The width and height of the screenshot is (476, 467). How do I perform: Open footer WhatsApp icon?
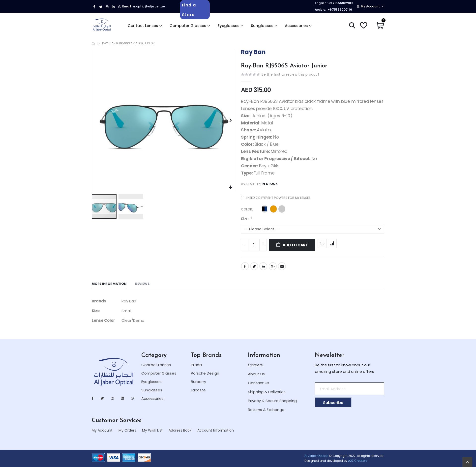[x=132, y=398]
